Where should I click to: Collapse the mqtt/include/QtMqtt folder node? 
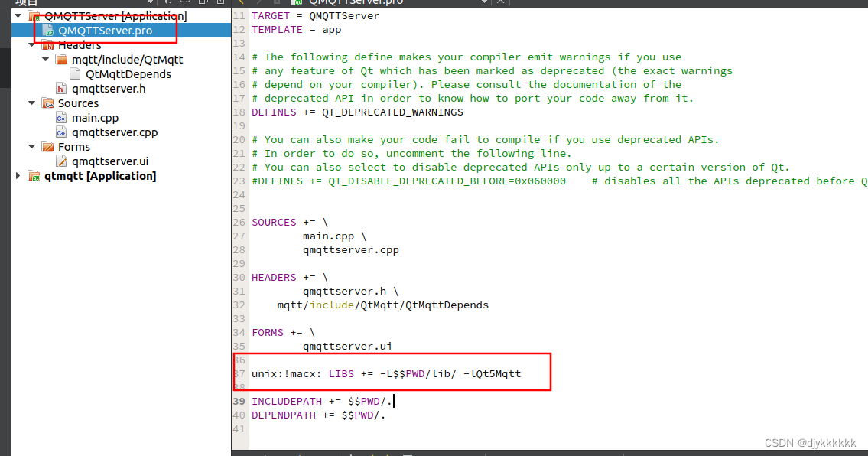point(45,59)
